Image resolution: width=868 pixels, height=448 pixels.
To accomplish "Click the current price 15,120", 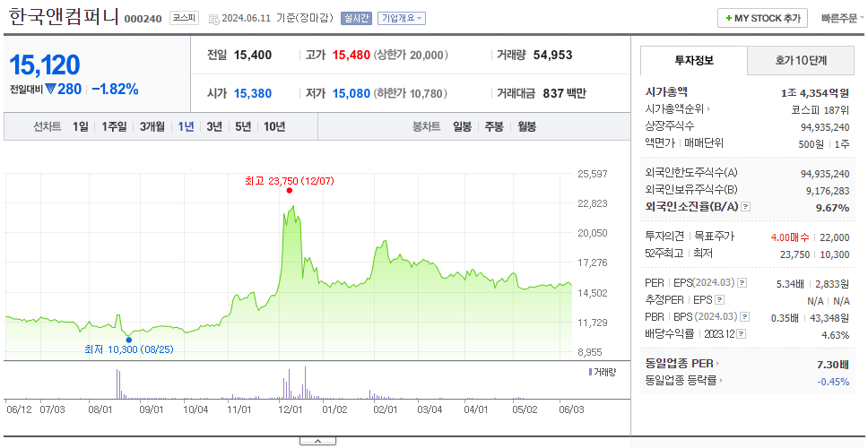I will point(45,65).
